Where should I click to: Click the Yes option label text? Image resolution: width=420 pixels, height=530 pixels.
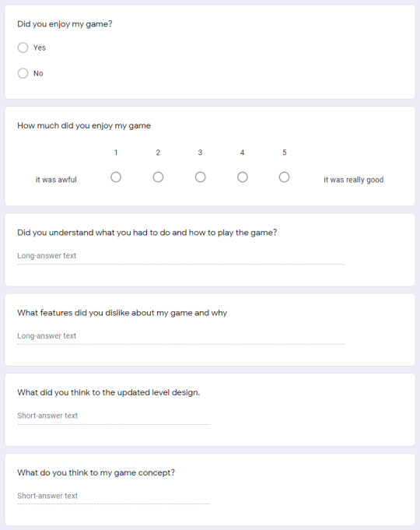[40, 47]
